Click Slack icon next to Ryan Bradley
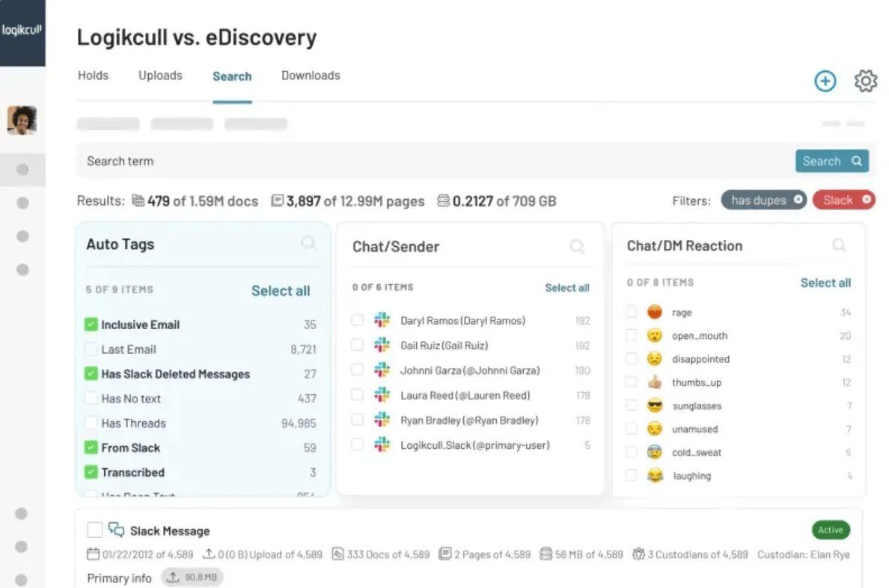The width and height of the screenshot is (889, 588). point(382,420)
